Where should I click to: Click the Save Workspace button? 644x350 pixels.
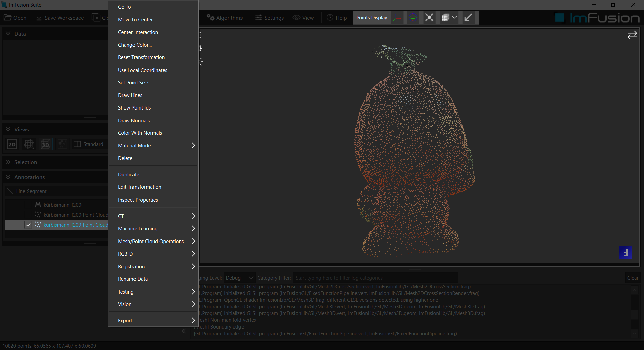(x=60, y=18)
